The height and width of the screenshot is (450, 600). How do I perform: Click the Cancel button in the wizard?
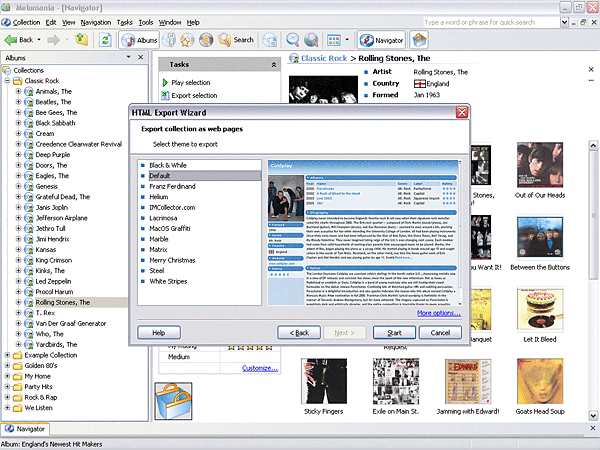(440, 333)
